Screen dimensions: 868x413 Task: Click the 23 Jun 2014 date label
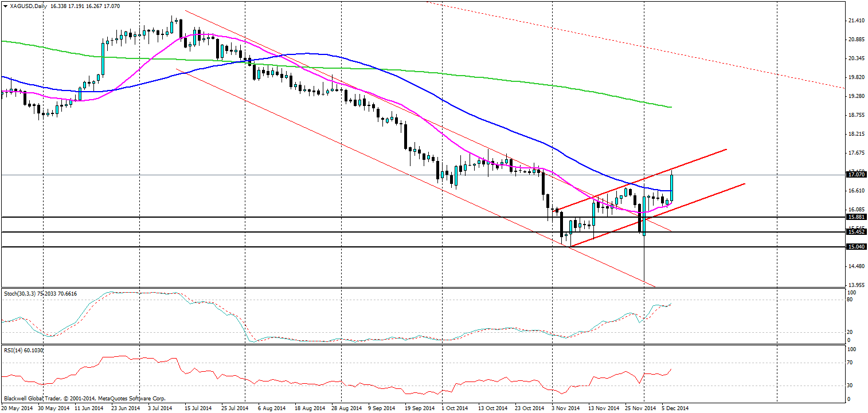click(x=126, y=408)
